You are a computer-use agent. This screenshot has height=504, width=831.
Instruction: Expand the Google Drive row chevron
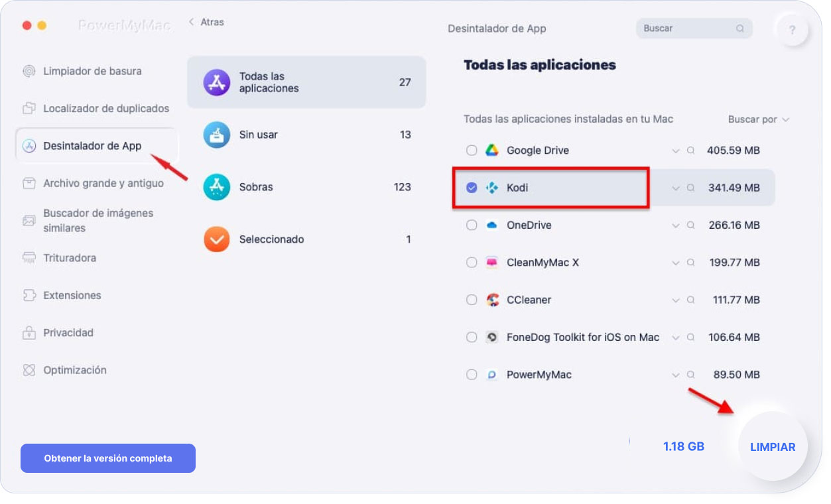point(676,151)
